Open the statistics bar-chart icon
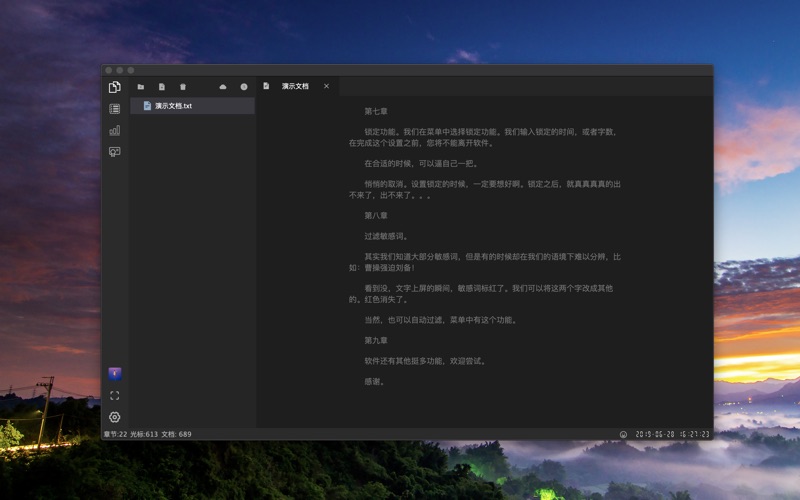800x500 pixels. pyautogui.click(x=115, y=131)
